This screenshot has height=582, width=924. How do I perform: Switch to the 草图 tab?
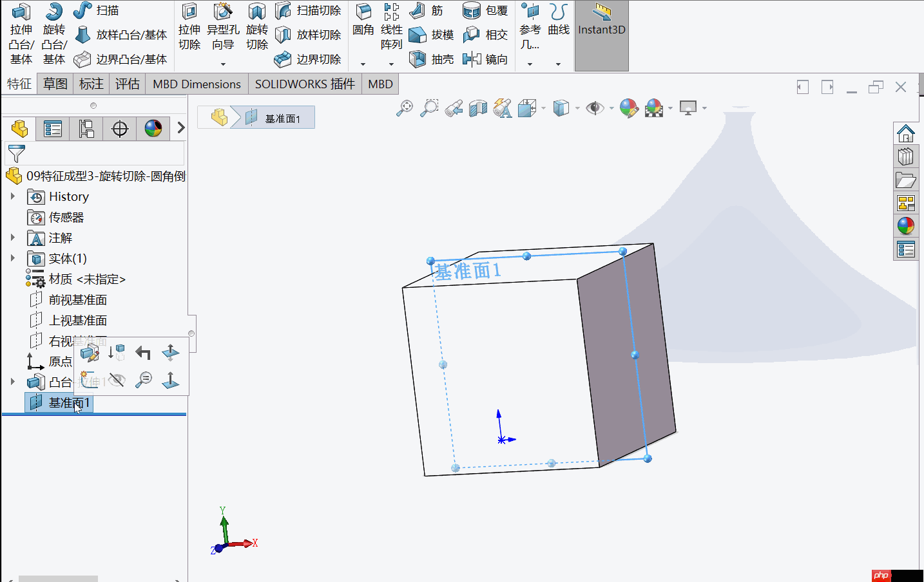point(55,84)
